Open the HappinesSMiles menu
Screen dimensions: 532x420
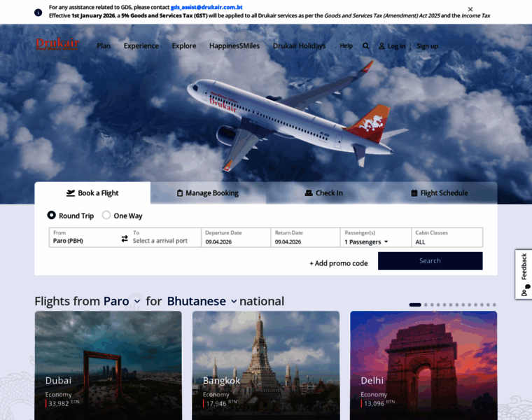pos(234,45)
